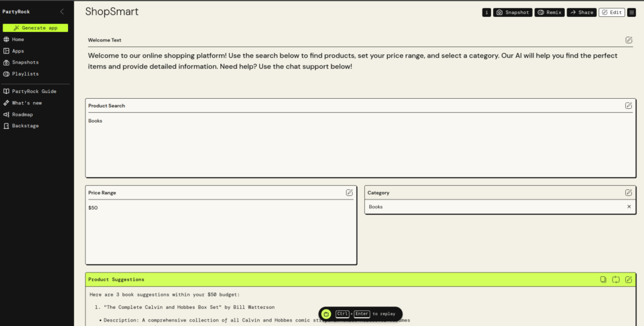Click the Price Range edit icon

point(349,193)
